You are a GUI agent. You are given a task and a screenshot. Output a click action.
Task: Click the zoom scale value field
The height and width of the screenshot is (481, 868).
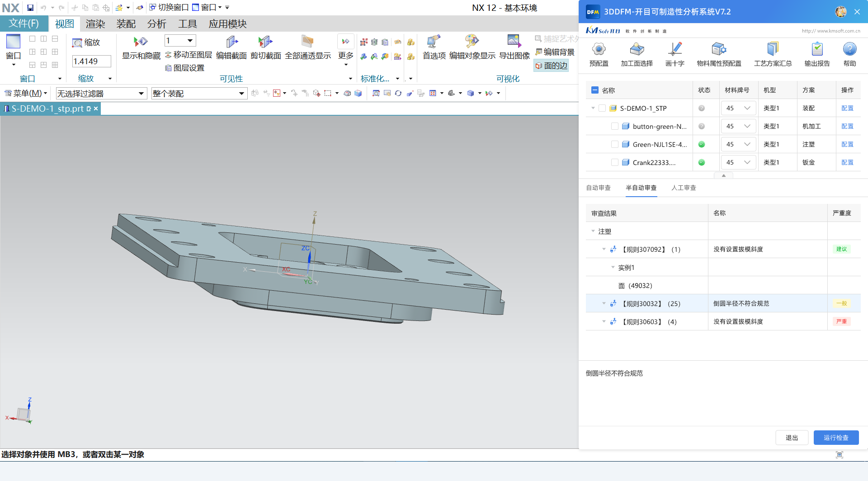coord(91,61)
